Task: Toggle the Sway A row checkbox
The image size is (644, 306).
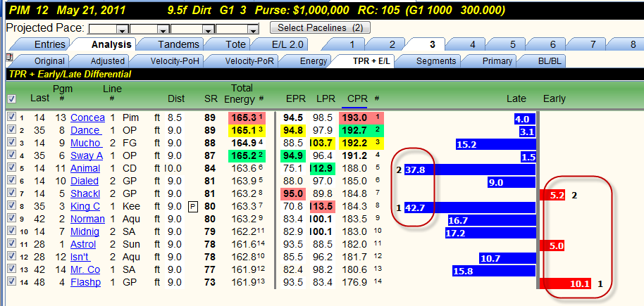Action: coord(11,155)
